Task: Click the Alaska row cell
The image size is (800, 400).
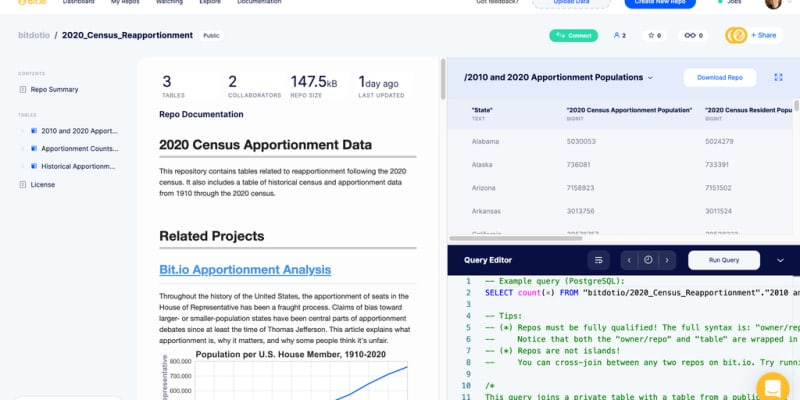Action: (482, 165)
